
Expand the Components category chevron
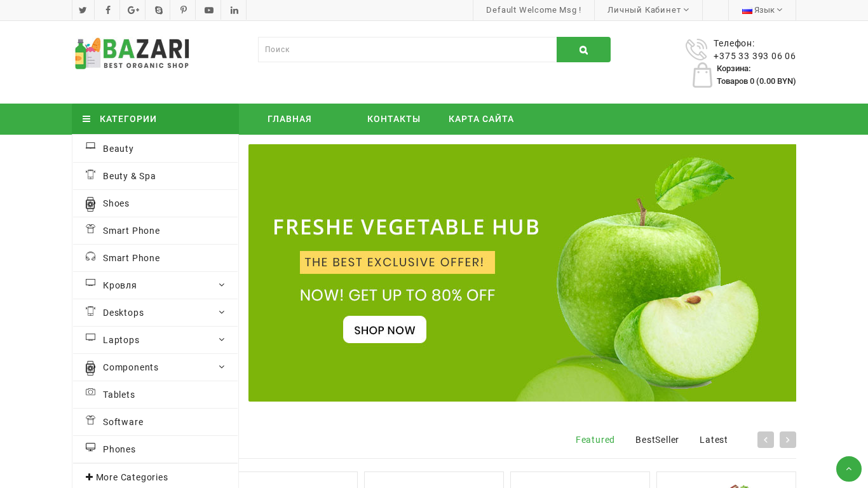[x=222, y=367]
